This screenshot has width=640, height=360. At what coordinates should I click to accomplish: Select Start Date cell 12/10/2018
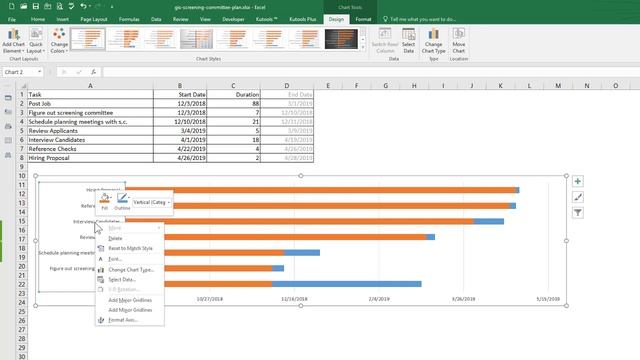point(180,122)
